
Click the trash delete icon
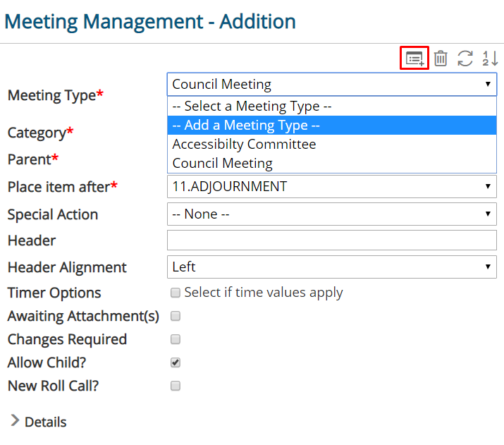click(x=441, y=59)
